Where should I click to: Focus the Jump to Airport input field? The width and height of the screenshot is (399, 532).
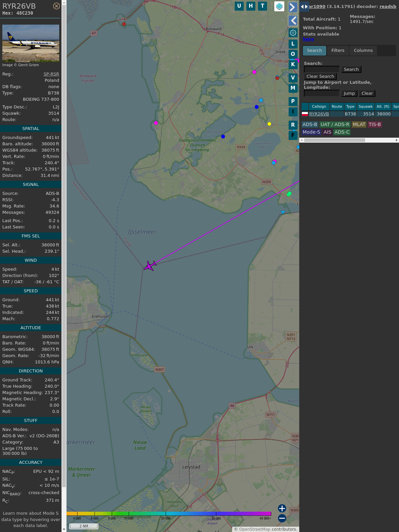tap(322, 93)
